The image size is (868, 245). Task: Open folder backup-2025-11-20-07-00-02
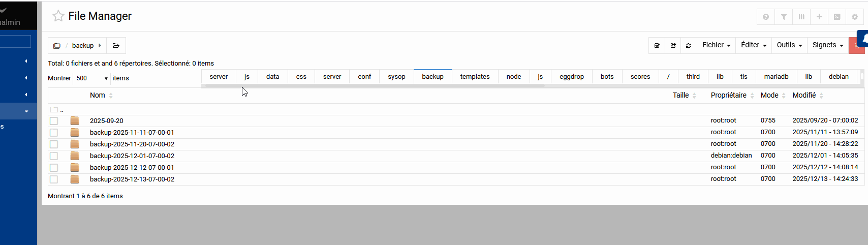click(132, 144)
